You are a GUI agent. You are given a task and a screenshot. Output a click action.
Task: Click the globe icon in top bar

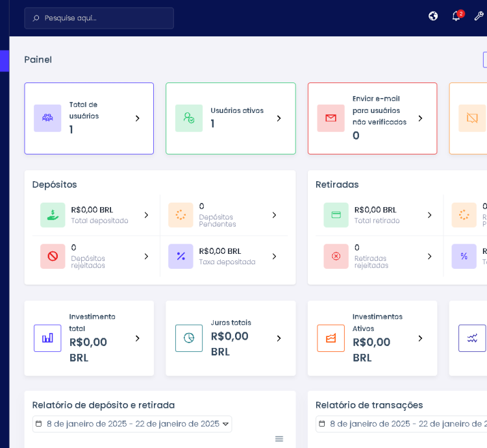point(433,16)
